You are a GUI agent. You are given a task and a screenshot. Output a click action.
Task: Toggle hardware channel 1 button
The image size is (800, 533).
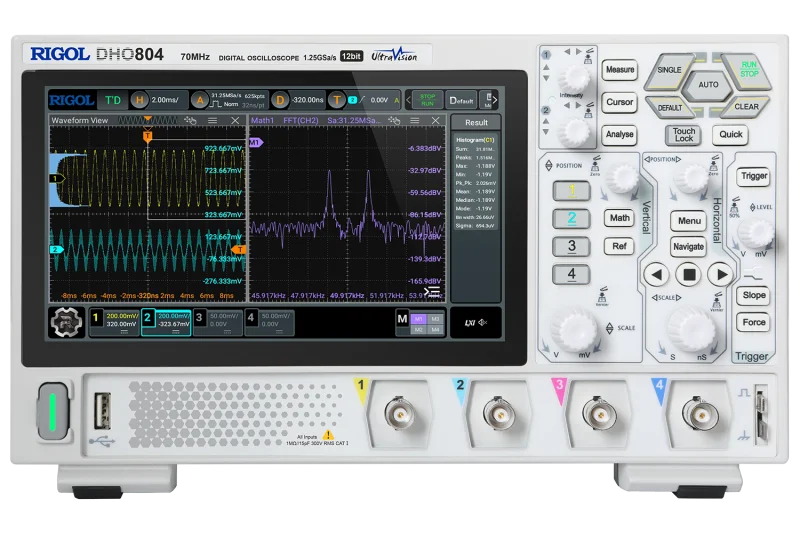click(571, 191)
